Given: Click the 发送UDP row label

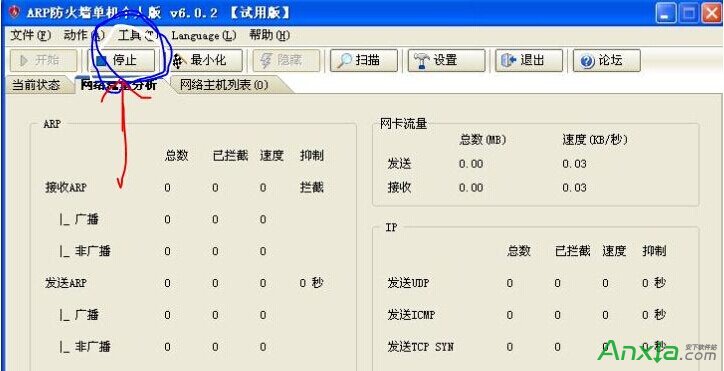Looking at the screenshot, I should (x=408, y=283).
